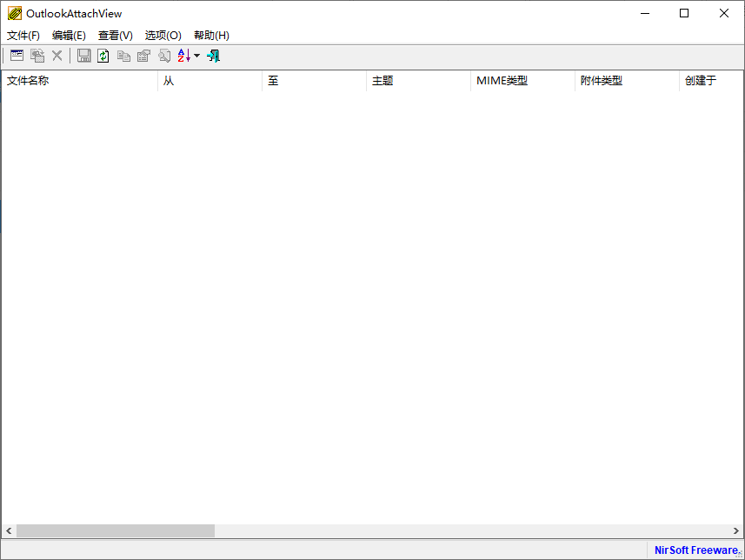Viewport: 745px width, 560px height.
Task: Click the exit door icon
Action: (213, 56)
